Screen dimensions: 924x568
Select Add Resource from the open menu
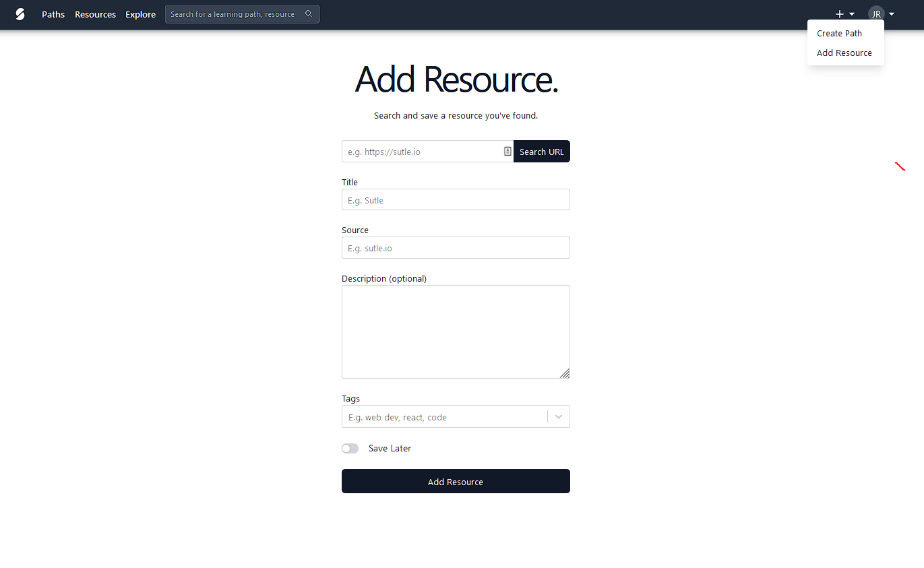(844, 53)
